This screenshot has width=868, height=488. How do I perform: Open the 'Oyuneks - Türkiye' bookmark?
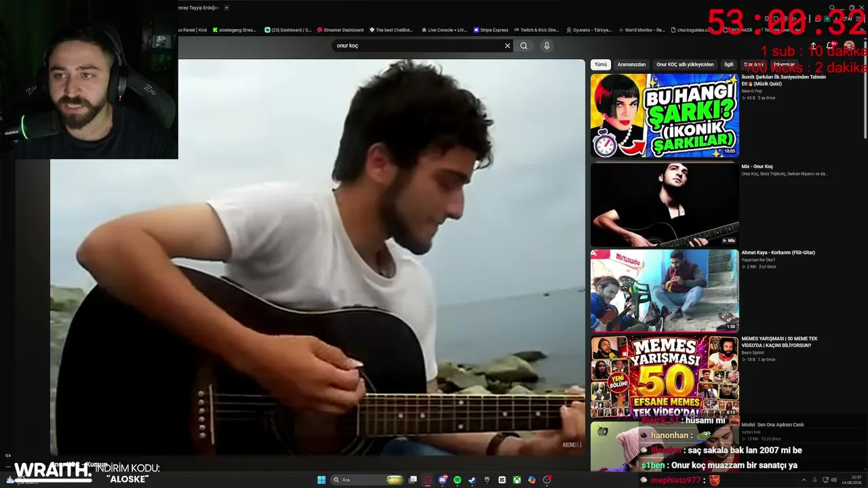(589, 30)
